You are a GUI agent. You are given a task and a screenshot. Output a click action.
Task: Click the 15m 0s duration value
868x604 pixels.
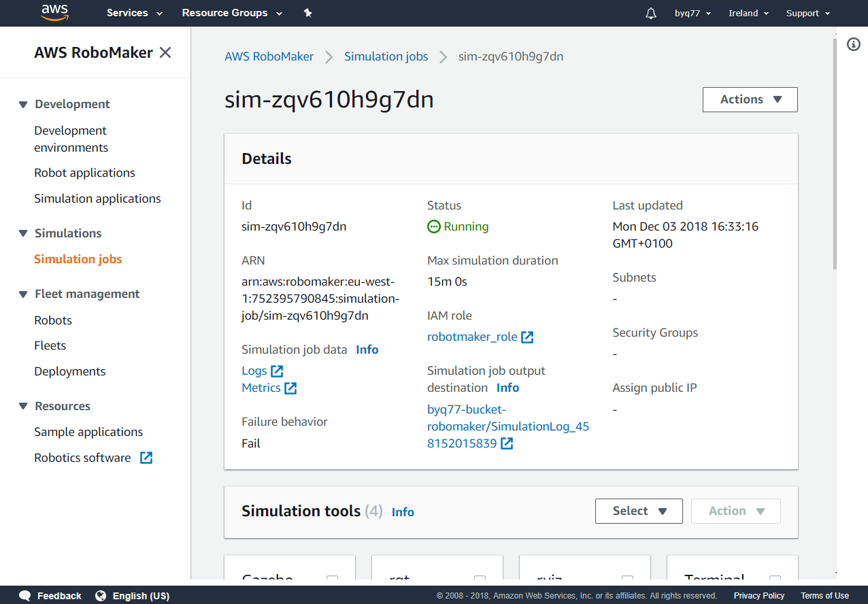447,282
